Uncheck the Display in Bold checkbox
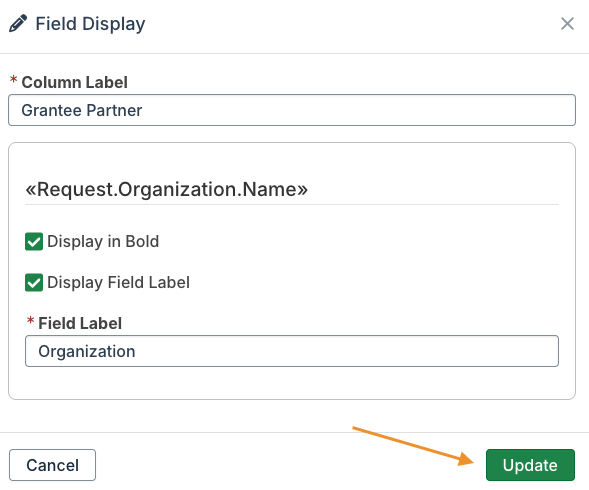Viewport: 589px width, 490px height. point(34,242)
